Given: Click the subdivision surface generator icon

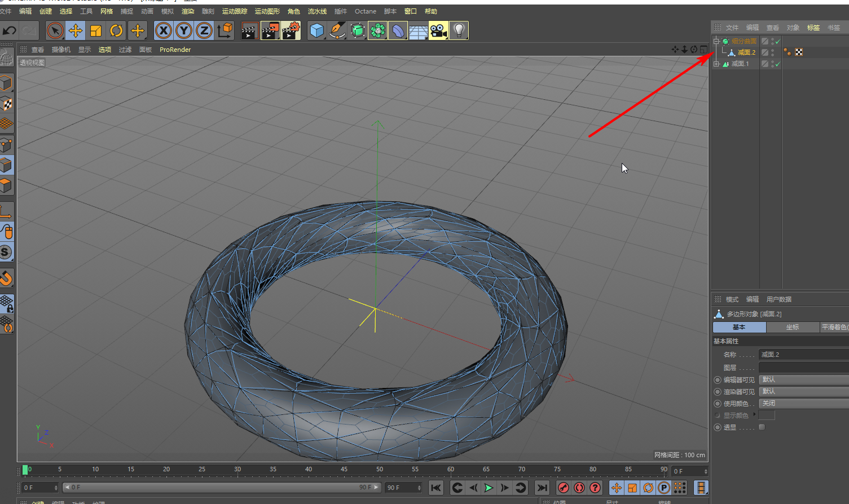Looking at the screenshot, I should 358,30.
